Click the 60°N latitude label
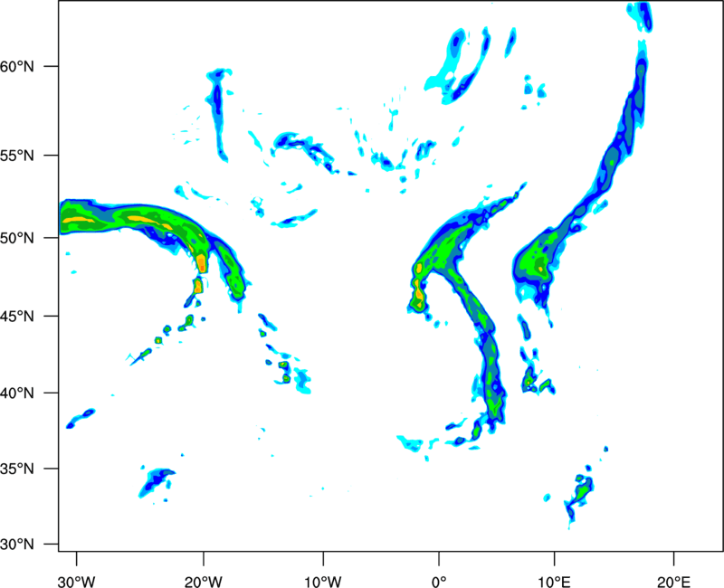The height and width of the screenshot is (588, 724). tap(17, 66)
